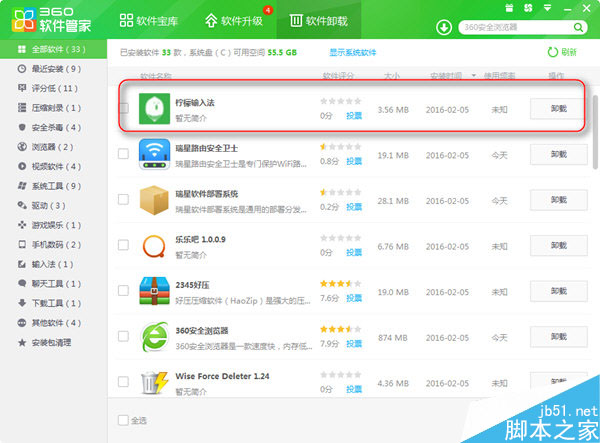Select 手机数码 (2) category
The height and width of the screenshot is (443, 600).
(x=54, y=244)
